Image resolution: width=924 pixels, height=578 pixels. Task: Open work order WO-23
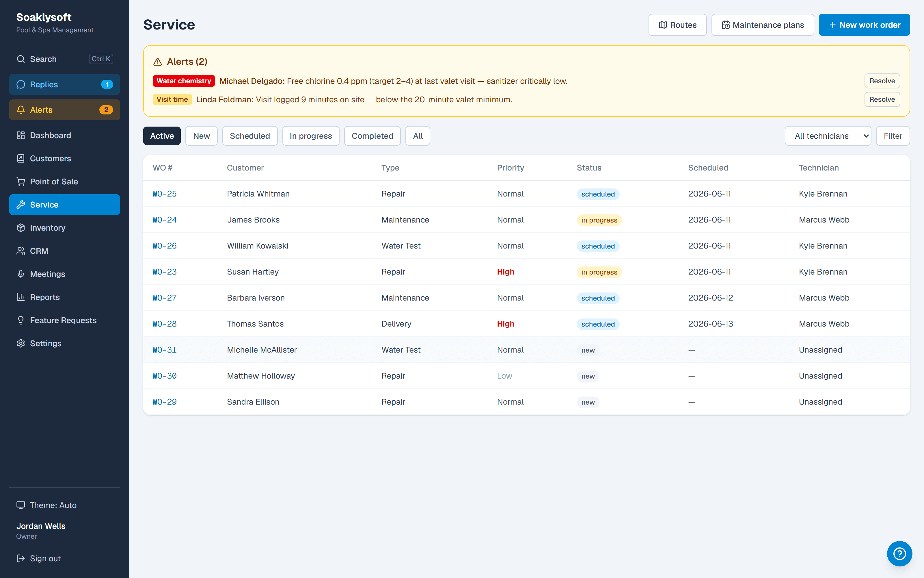click(x=165, y=272)
